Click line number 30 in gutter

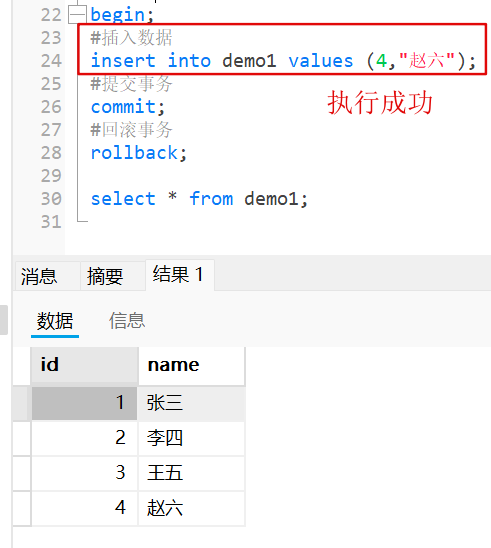(51, 199)
